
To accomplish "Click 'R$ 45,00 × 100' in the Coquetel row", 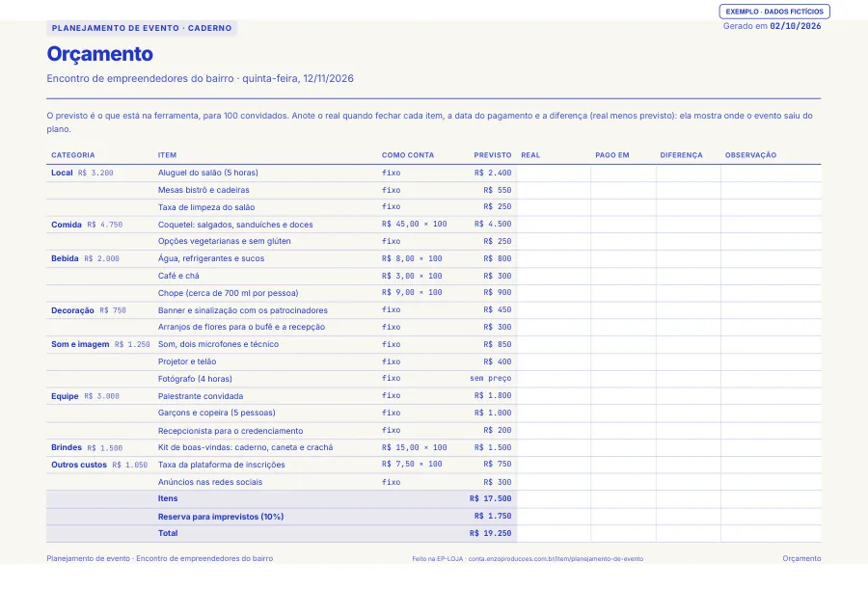I will 414,225.
